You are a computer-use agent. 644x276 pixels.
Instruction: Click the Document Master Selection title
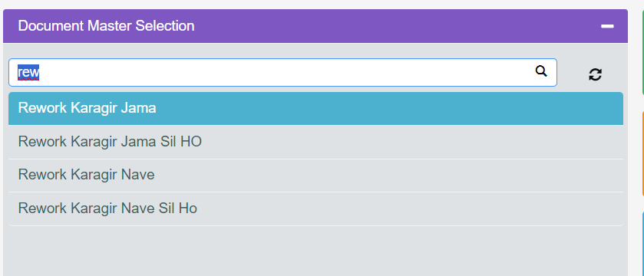tap(106, 26)
